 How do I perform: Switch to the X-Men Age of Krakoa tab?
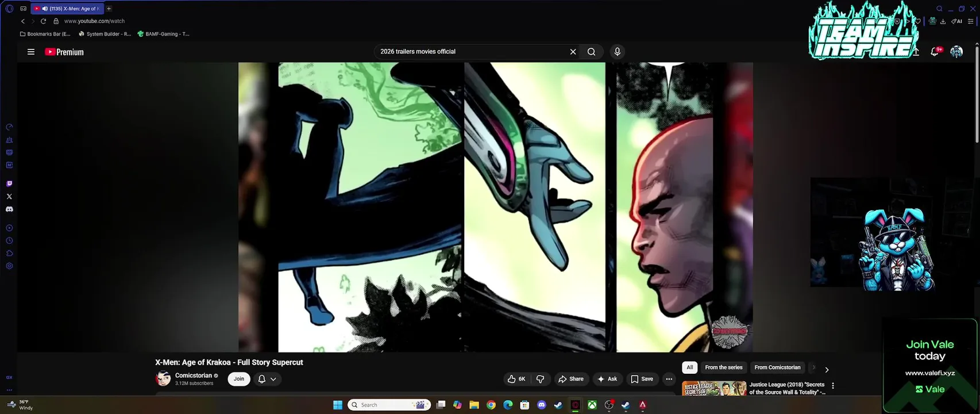(x=67, y=9)
